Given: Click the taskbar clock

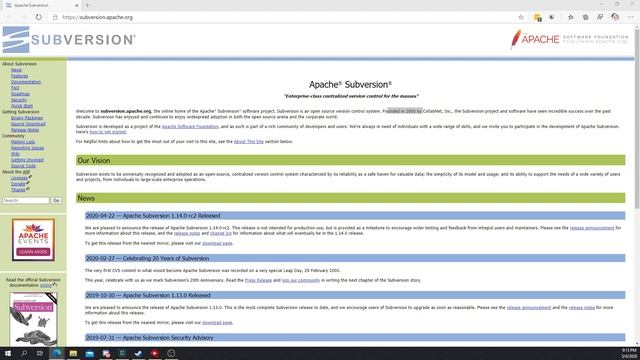Looking at the screenshot, I should [629, 353].
